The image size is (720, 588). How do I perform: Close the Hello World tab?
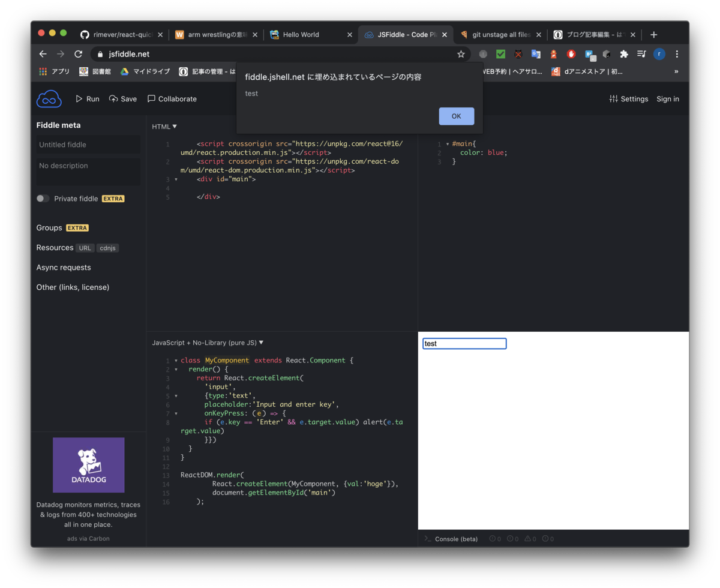(x=350, y=35)
